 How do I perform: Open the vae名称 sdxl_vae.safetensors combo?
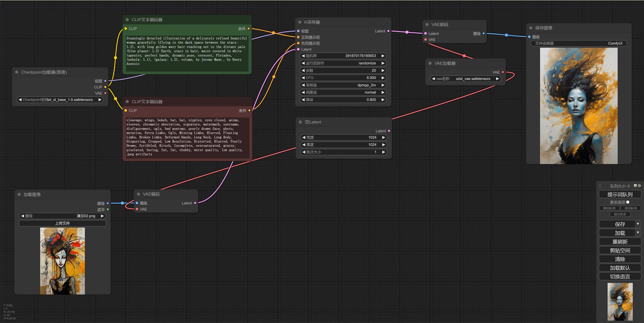point(466,79)
